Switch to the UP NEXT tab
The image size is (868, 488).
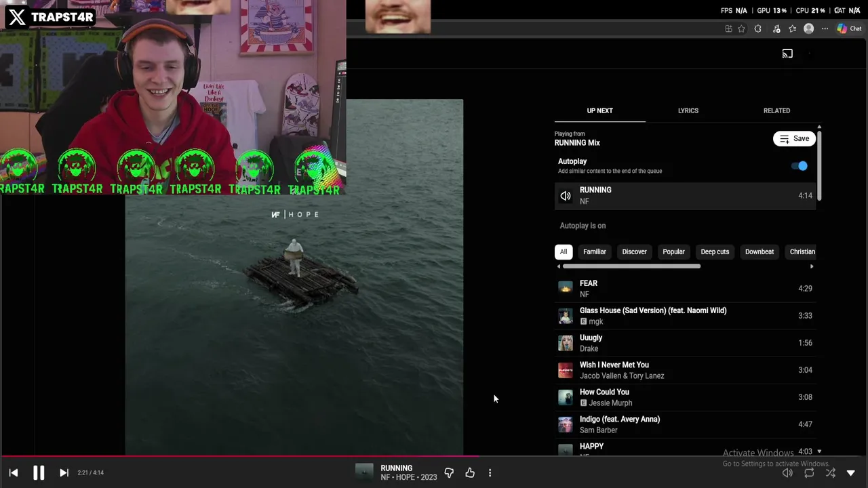599,110
